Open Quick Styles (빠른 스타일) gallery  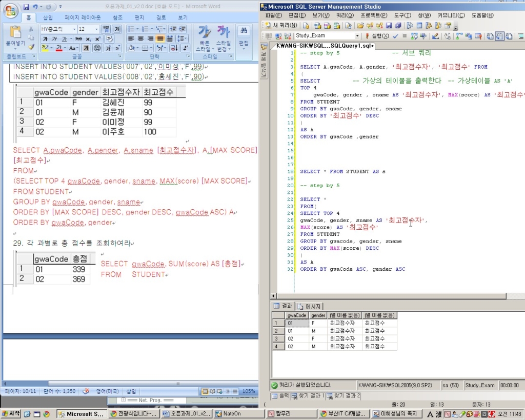pyautogui.click(x=204, y=38)
